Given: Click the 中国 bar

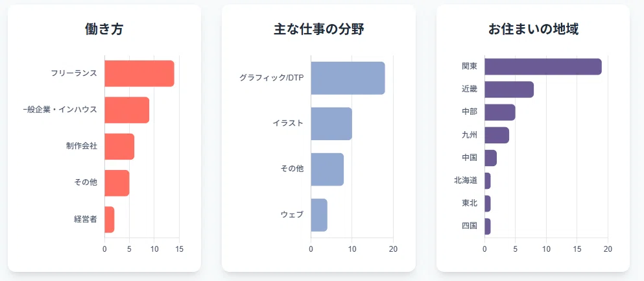Looking at the screenshot, I should tap(491, 158).
